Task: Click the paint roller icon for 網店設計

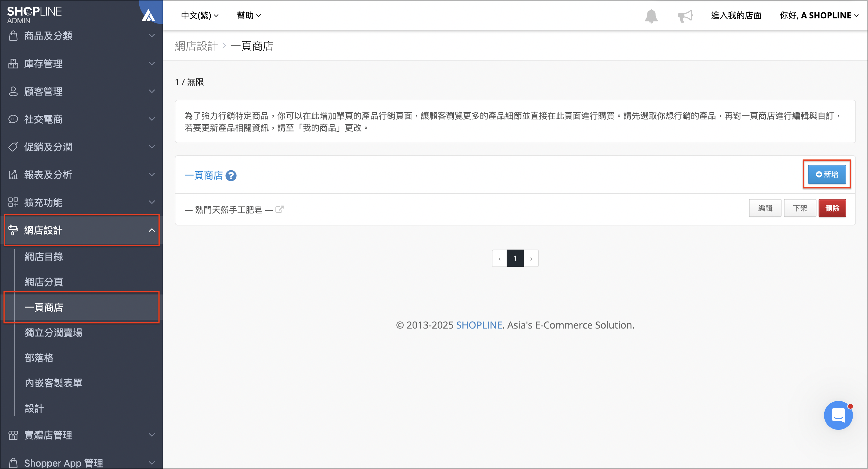Action: 13,230
